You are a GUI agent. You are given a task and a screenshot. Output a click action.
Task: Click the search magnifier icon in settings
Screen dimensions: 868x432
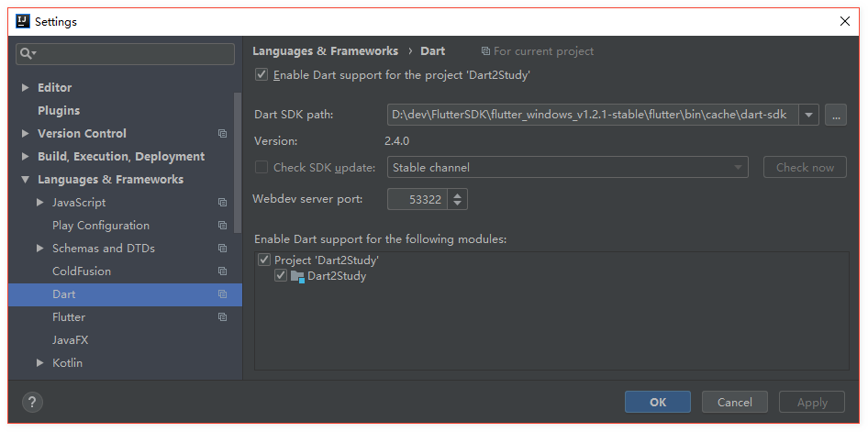tap(27, 53)
